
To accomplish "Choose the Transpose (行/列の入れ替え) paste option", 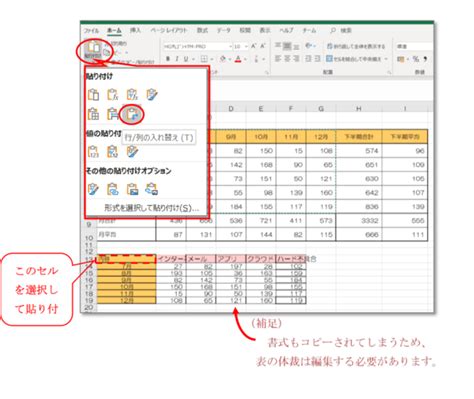I will coord(132,114).
